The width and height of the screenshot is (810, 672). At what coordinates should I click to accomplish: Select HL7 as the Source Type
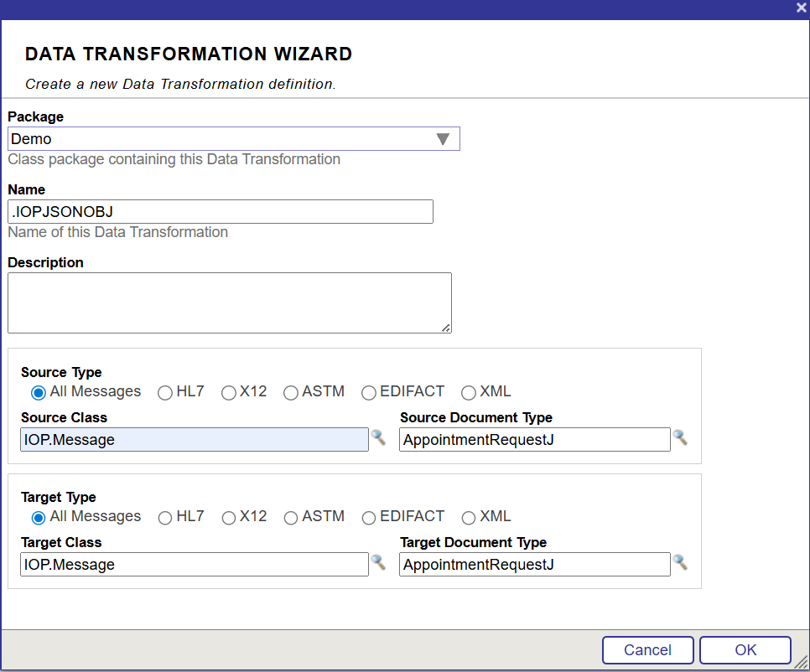(x=165, y=393)
